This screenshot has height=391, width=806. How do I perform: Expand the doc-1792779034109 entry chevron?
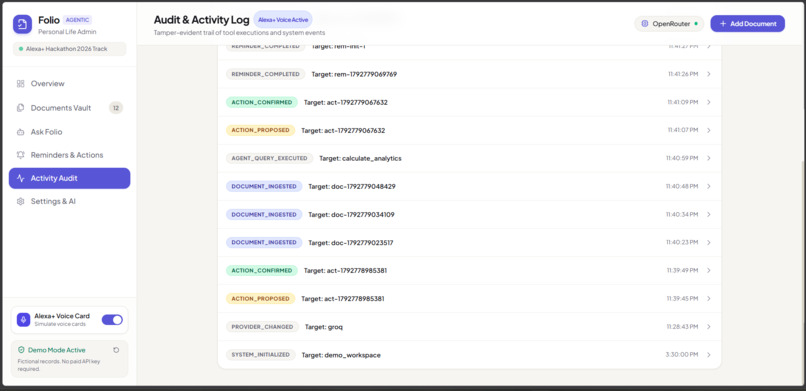coord(709,214)
